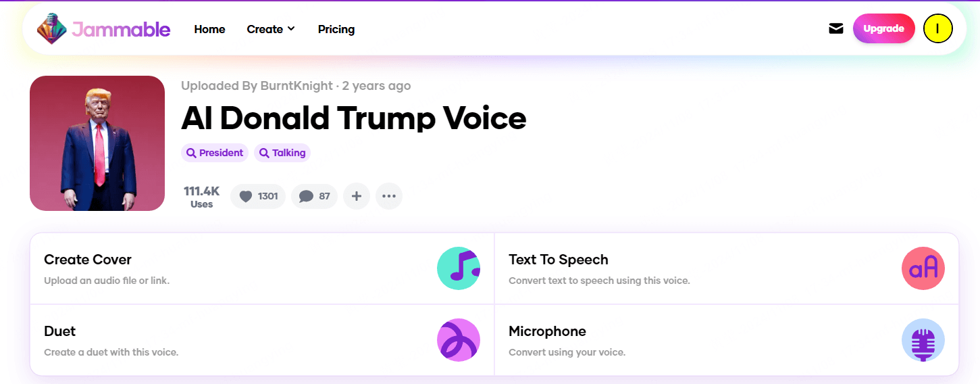The width and height of the screenshot is (980, 384).
Task: Go to the Home menu item
Action: coord(209,29)
